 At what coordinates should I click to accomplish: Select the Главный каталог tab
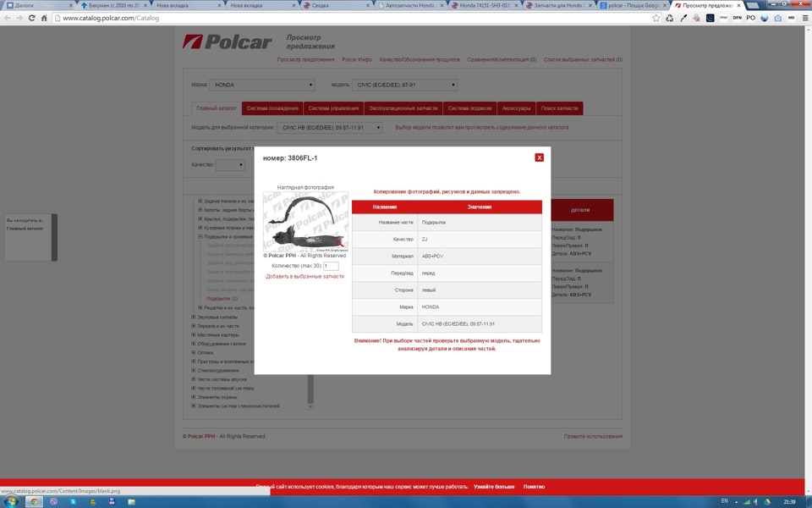click(x=217, y=108)
